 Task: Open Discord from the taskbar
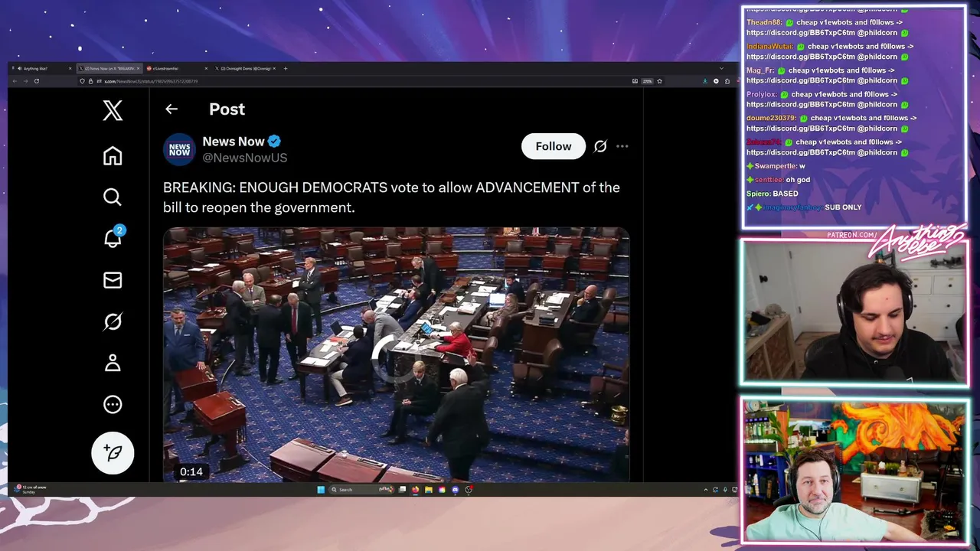click(x=455, y=490)
